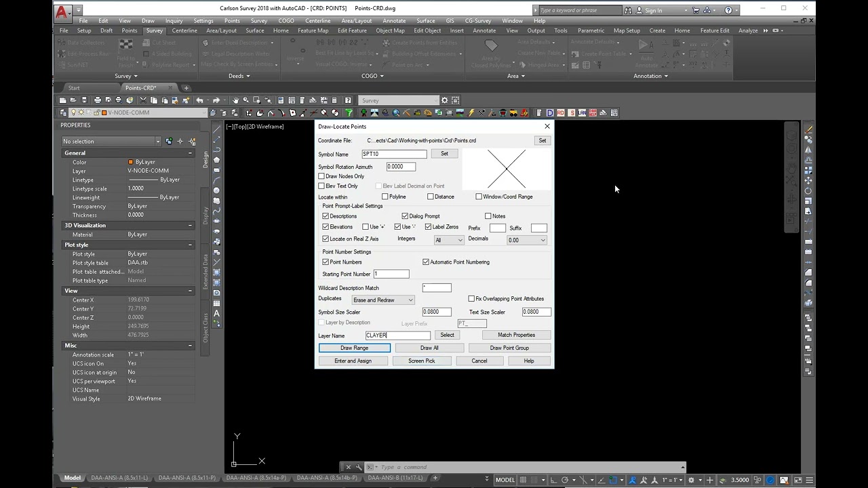Click the Quick Select icon in Properties panel
The width and height of the screenshot is (868, 488).
192,141
